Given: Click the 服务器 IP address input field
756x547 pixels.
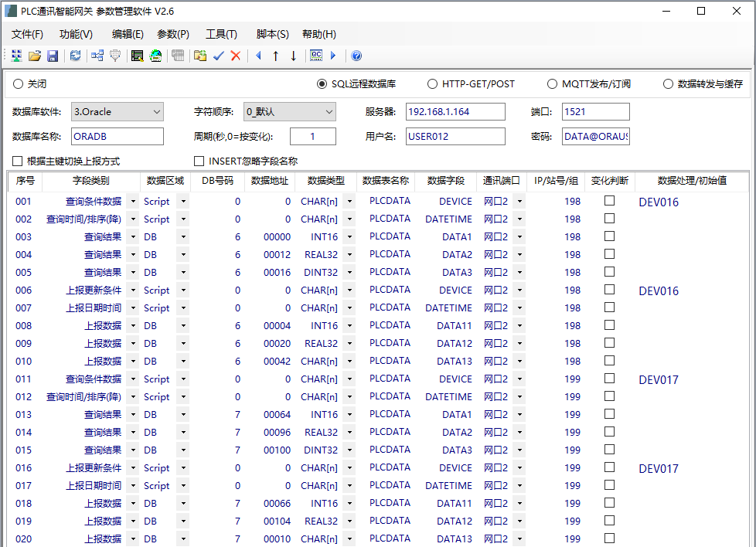Looking at the screenshot, I should (x=455, y=112).
